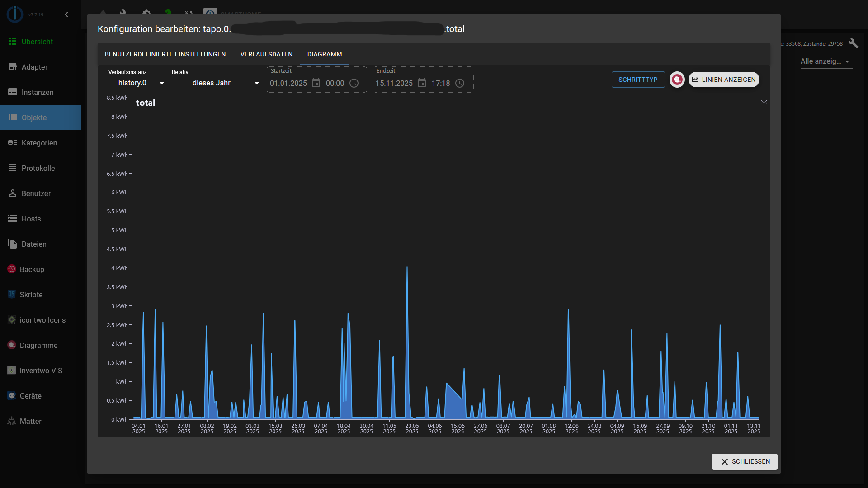Open the inventwo VIS sidebar entry
Viewport: 868px width, 488px height.
click(41, 371)
